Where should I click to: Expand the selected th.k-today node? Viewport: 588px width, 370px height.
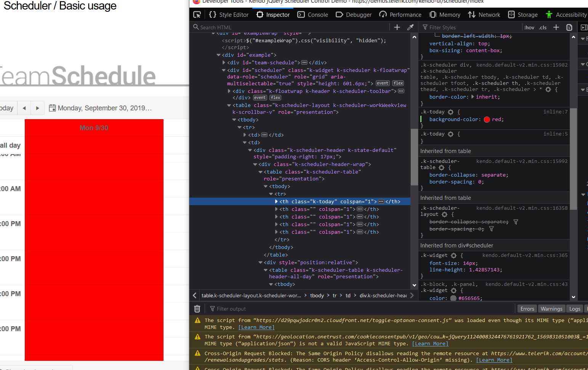(x=276, y=201)
